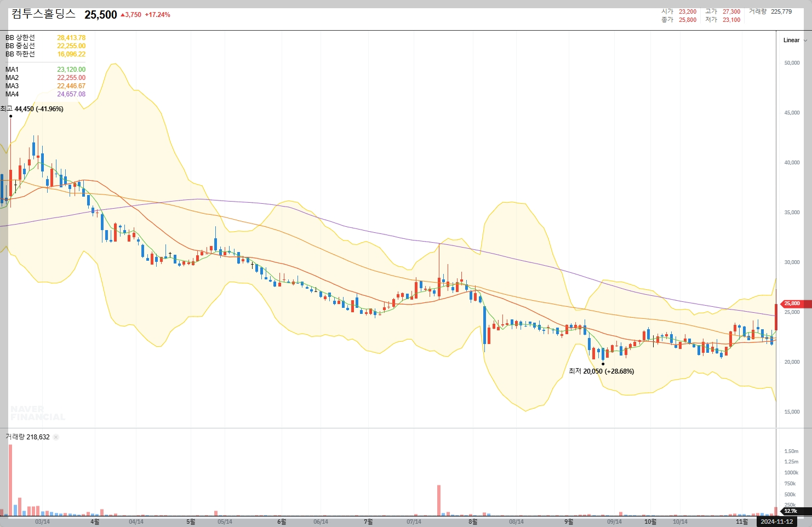Click the 최저 20,050 low marker label
This screenshot has width=812, height=527.
point(601,371)
